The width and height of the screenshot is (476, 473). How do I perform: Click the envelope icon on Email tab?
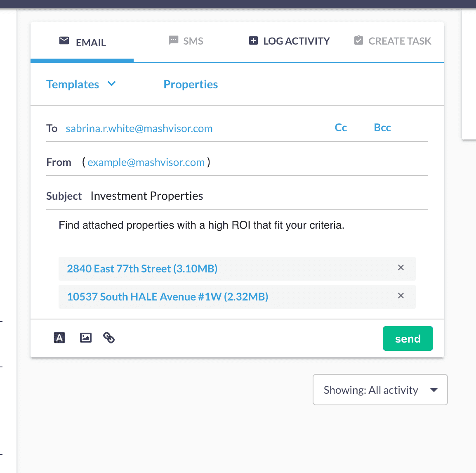click(64, 41)
